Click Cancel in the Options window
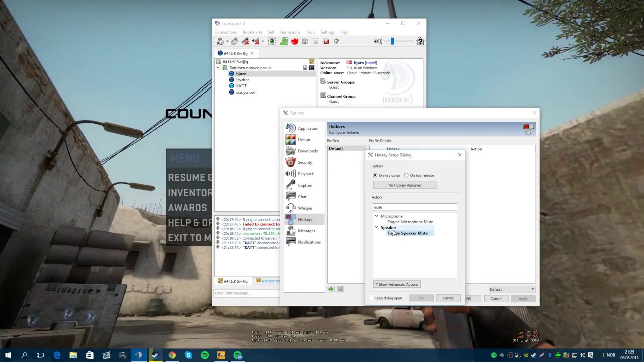644x362 pixels. coord(496,299)
